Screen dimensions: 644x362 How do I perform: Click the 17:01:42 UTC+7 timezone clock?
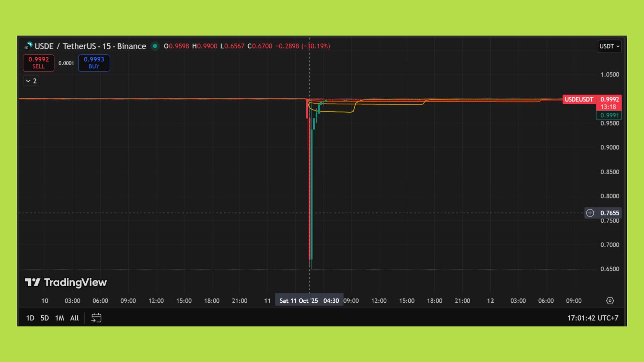click(593, 318)
